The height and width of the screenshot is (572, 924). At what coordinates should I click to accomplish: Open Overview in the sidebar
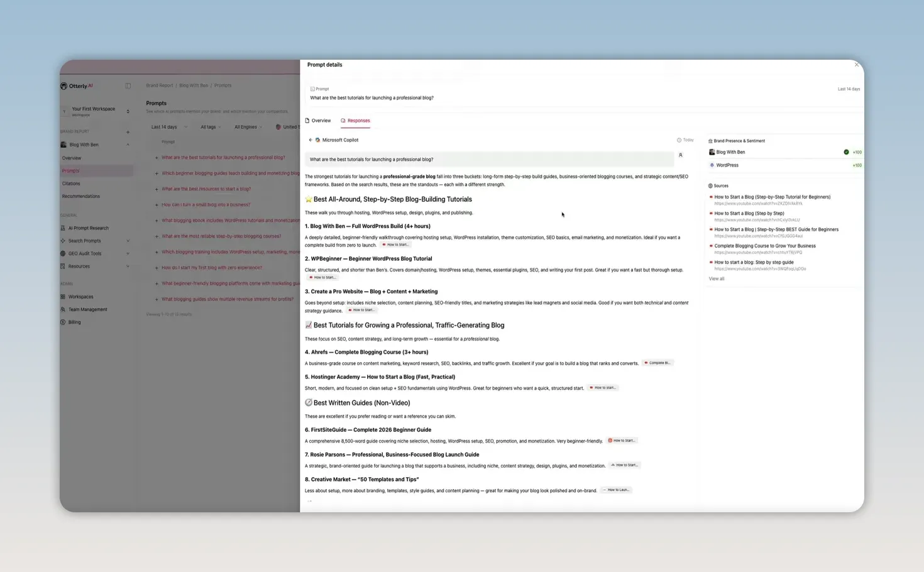[72, 158]
